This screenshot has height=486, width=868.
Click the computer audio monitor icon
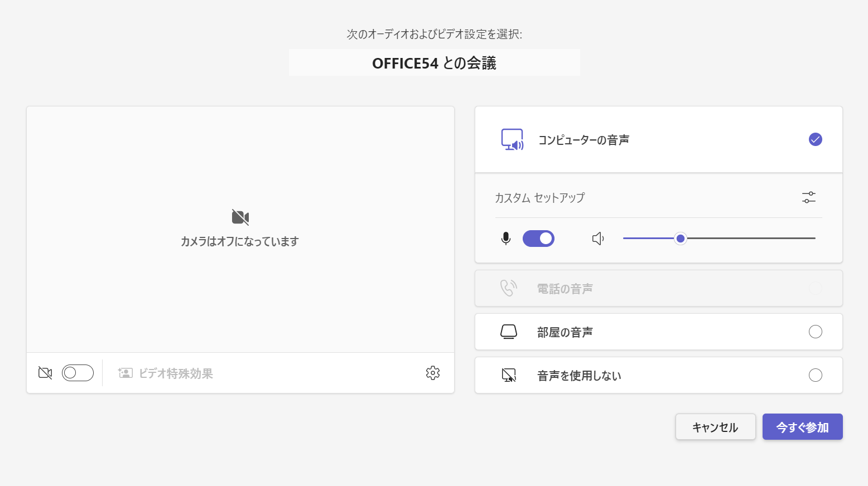pyautogui.click(x=512, y=139)
